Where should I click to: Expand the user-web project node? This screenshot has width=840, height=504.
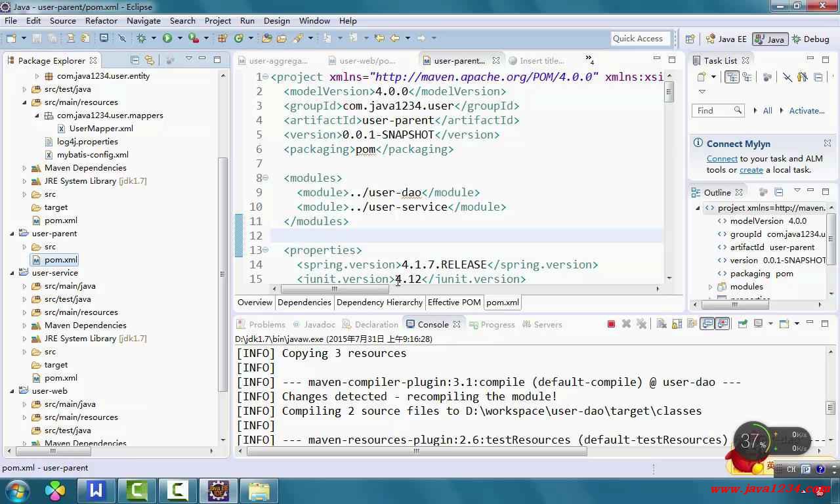[x=12, y=391]
